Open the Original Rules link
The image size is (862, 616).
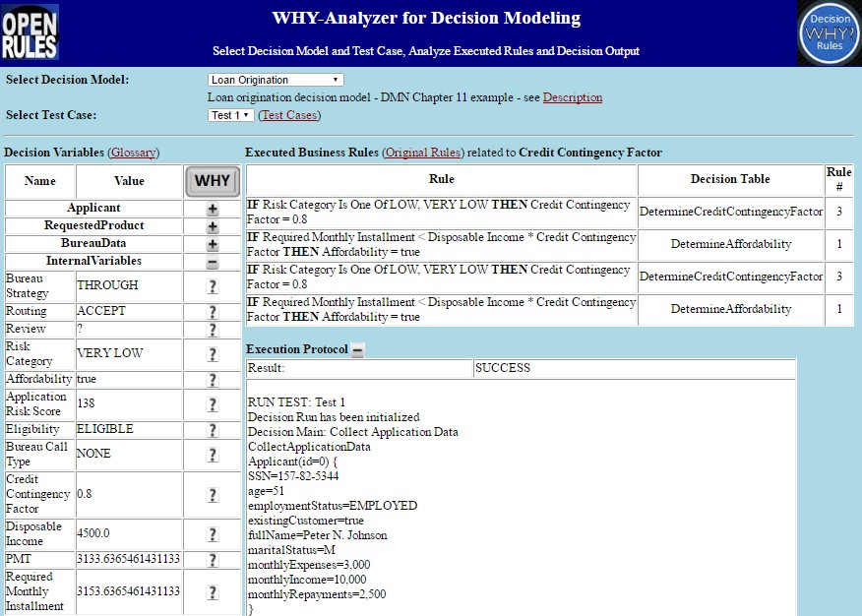coord(423,153)
